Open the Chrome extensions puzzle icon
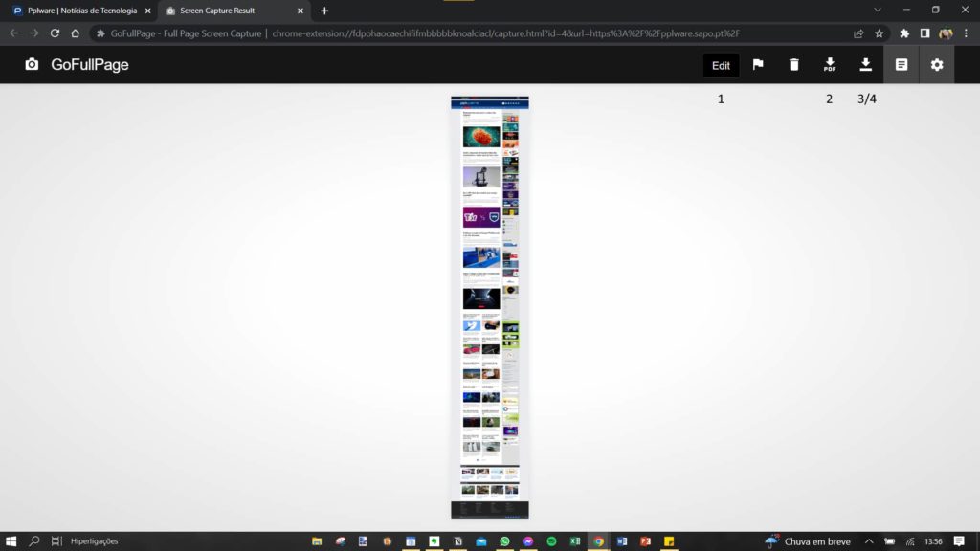This screenshot has width=980, height=551. (x=904, y=33)
